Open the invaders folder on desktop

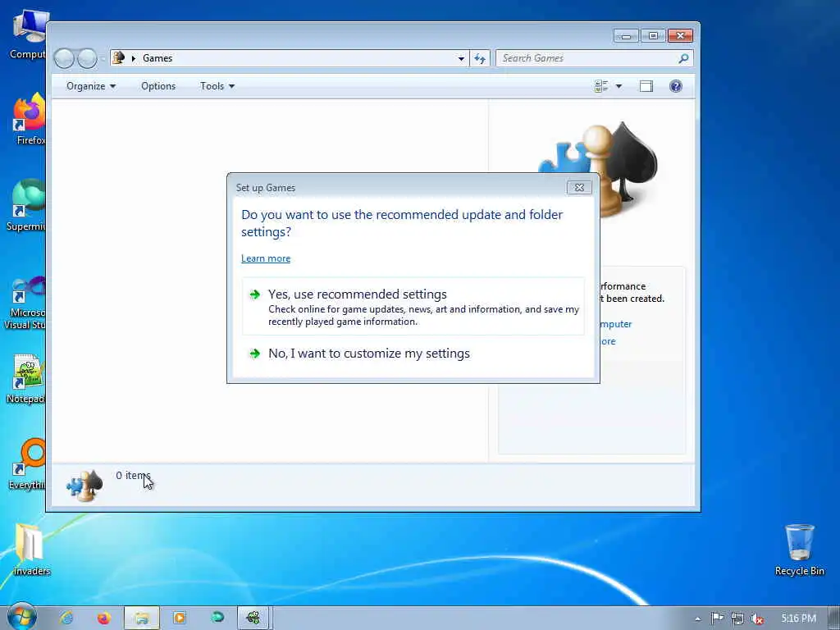(31, 549)
